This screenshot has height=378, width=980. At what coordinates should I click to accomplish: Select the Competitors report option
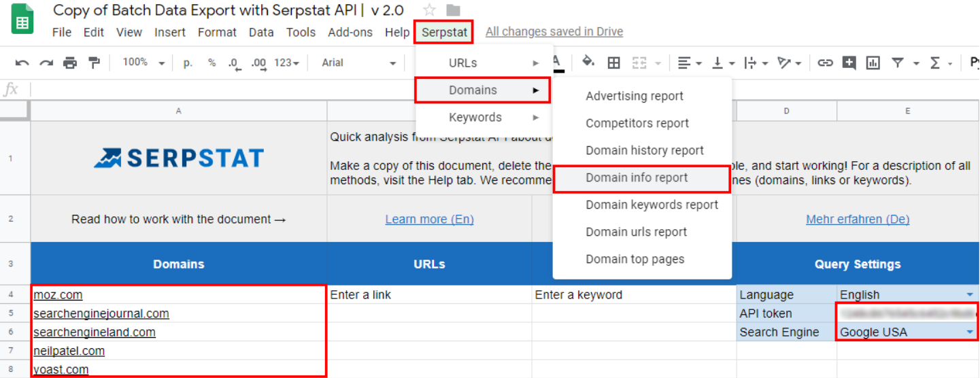[x=637, y=123]
